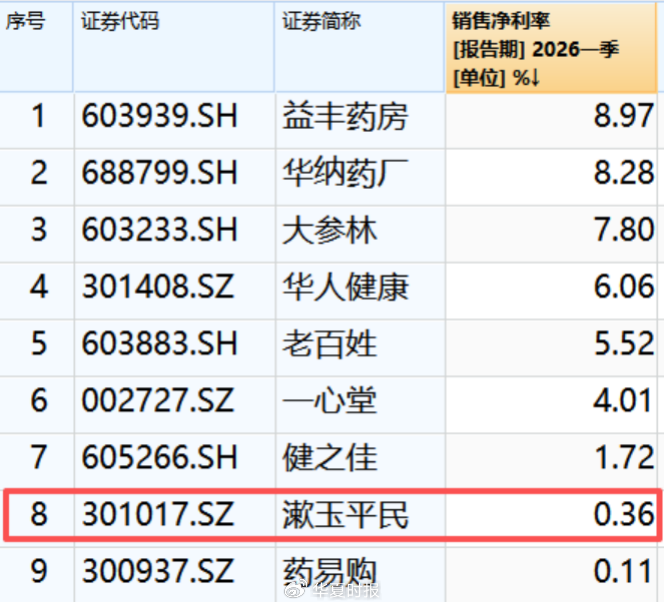668x606 pixels.
Task: Select value cell 5.52
Action: 552,348
